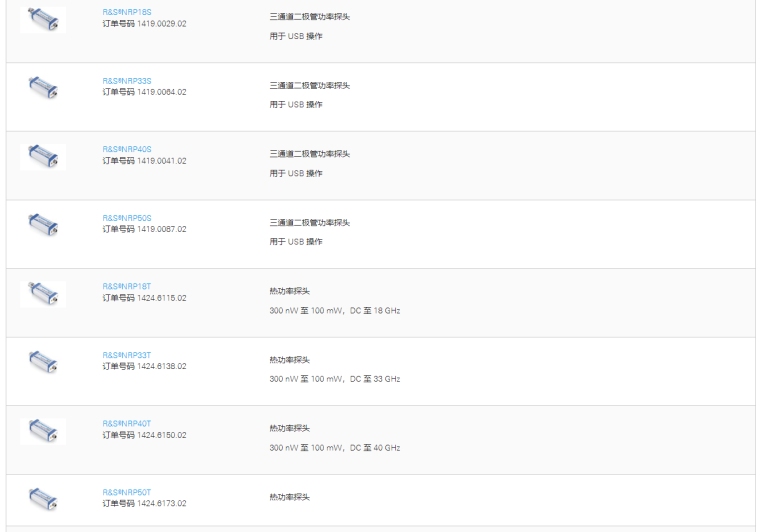This screenshot has height=532, width=760.
Task: Open the R&S®NRP18S product link
Action: click(126, 12)
